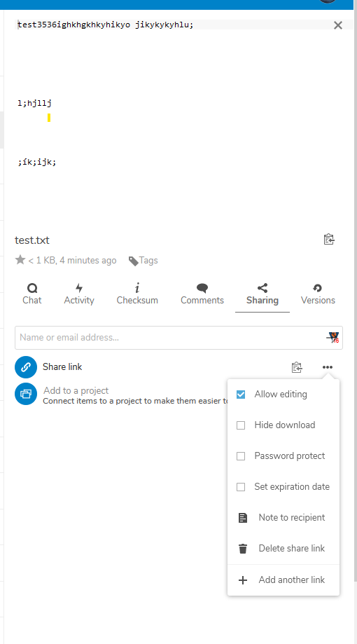Click the password manager icon in the name field
Viewport: 357px width, 644px height.
coord(332,338)
